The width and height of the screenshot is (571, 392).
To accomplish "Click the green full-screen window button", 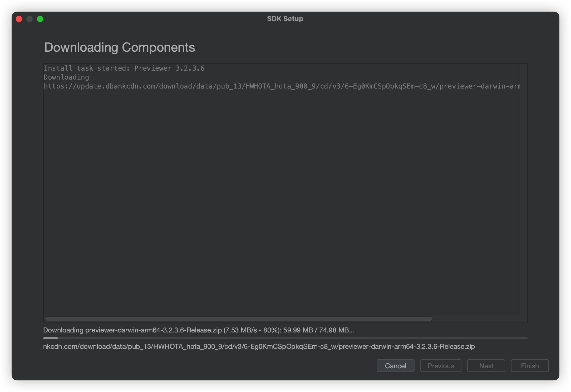I will pos(40,19).
